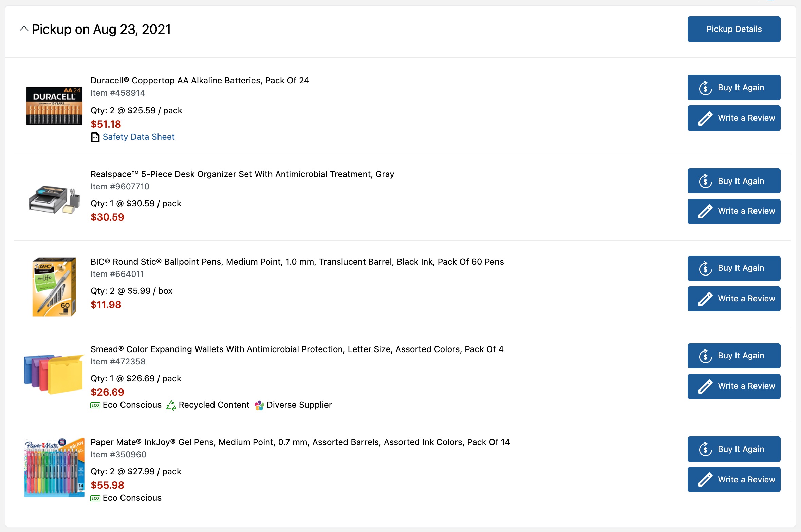Open the BIC Round Stic pens thumbnail
This screenshot has height=532, width=801.
54,287
